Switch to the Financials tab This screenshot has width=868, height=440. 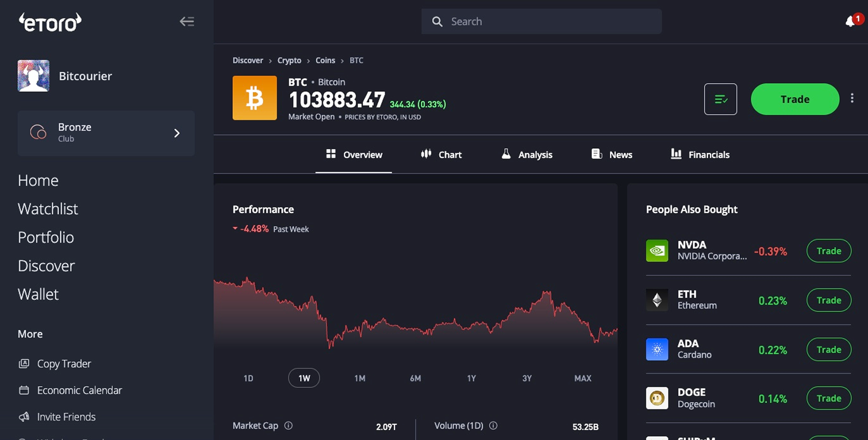point(700,155)
